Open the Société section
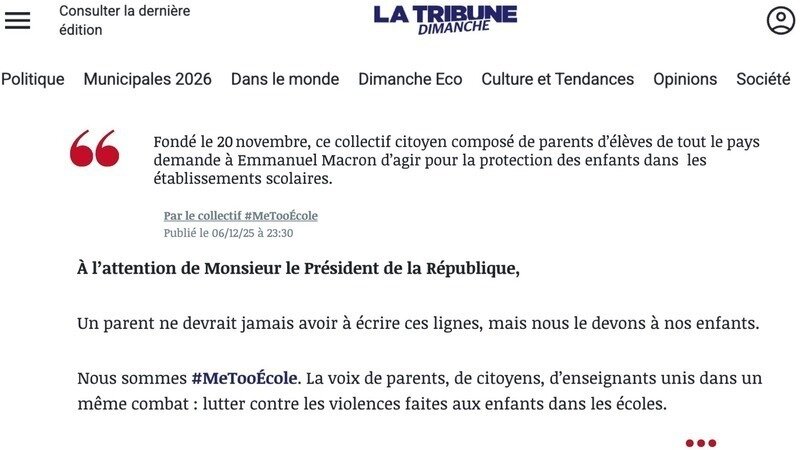Image resolution: width=800 pixels, height=450 pixels. point(763,79)
